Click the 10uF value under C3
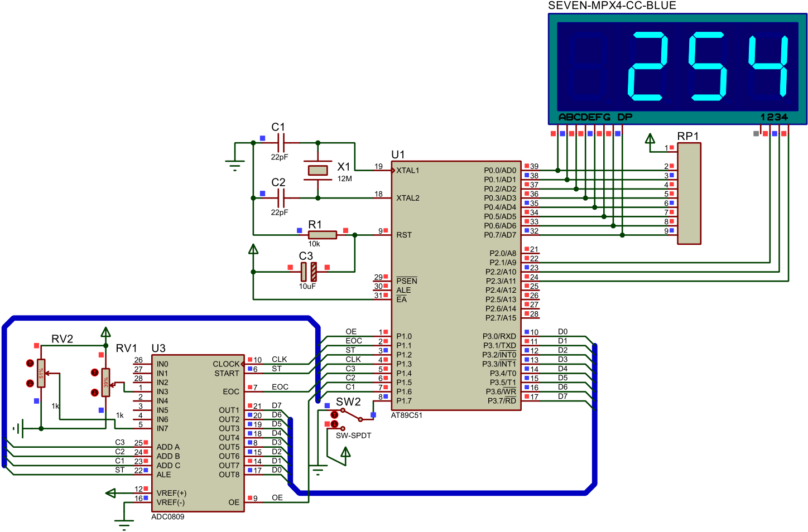Image resolution: width=808 pixels, height=532 pixels. [307, 286]
